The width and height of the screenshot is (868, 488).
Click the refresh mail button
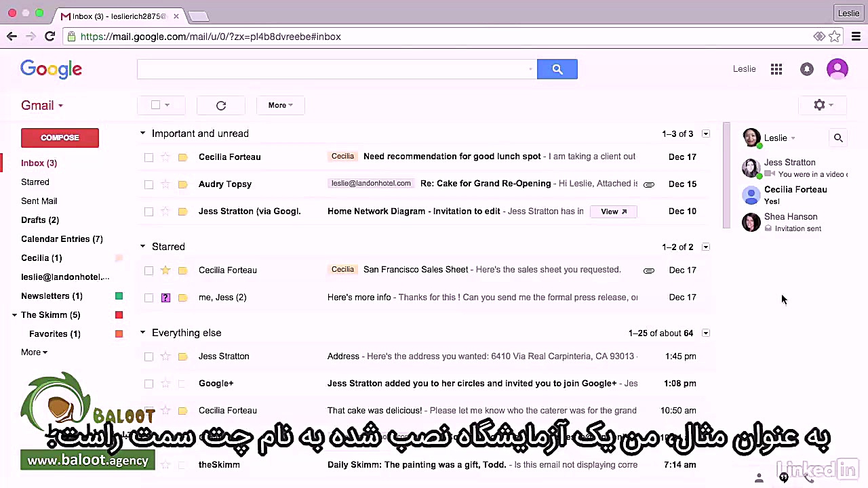[221, 105]
